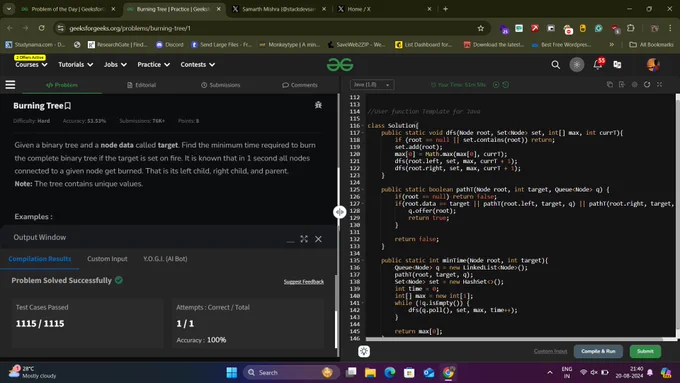Screen dimensions: 680x383
Task: Toggle editor fullscreen mode icon
Action: [659, 85]
